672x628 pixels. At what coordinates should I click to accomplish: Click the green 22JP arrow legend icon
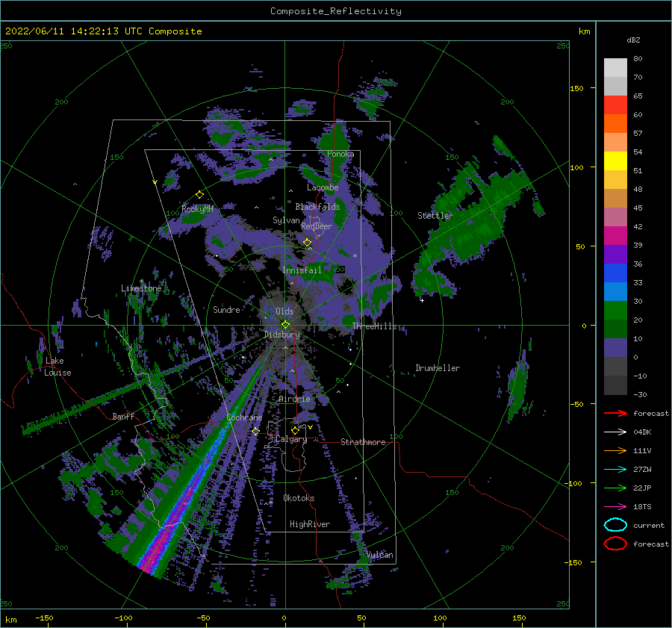pyautogui.click(x=615, y=488)
